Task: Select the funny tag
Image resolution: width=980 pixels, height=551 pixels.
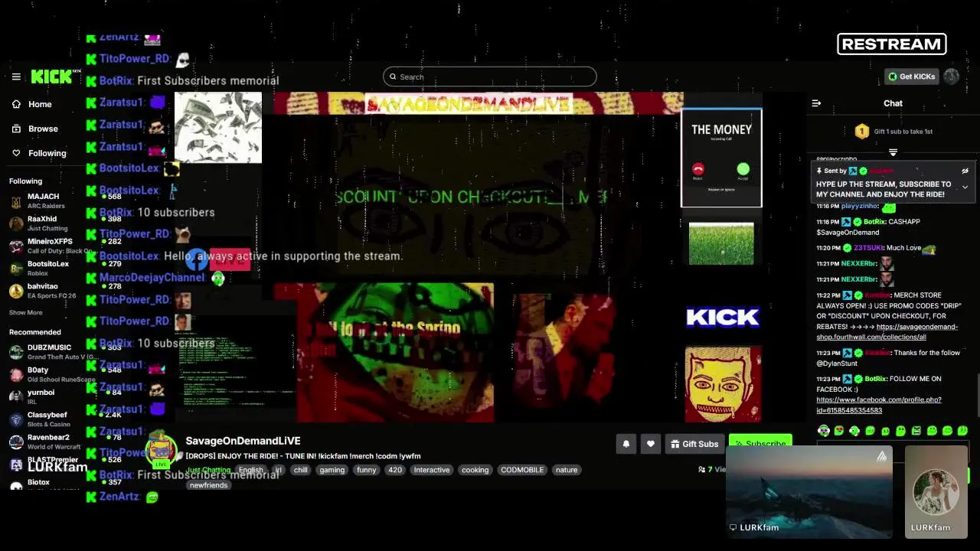Action: pos(367,470)
